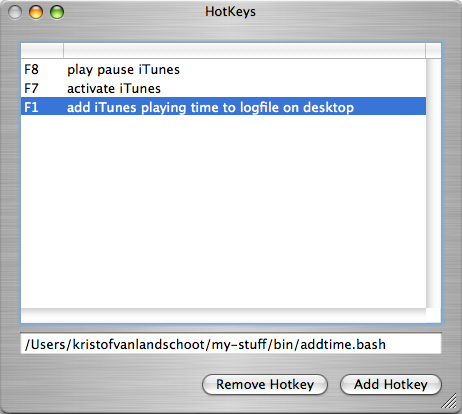Image resolution: width=462 pixels, height=414 pixels.
Task: Click the addtime.bash script path field
Action: [231, 344]
